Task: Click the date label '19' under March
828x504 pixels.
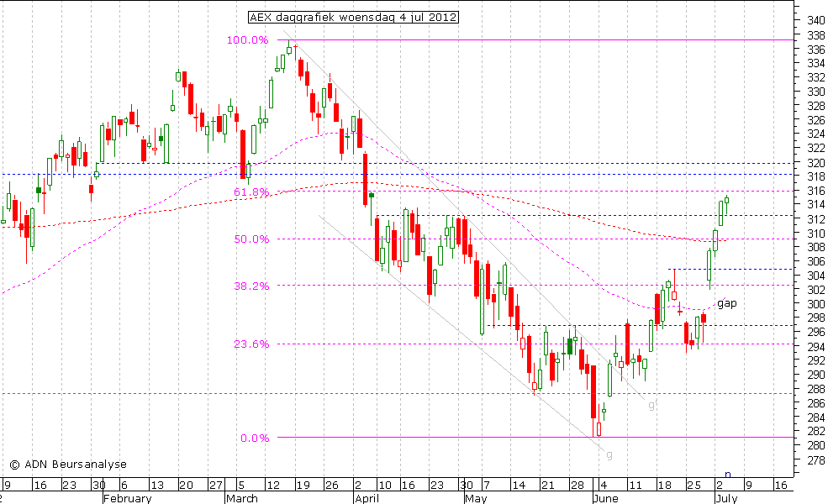Action: [303, 485]
